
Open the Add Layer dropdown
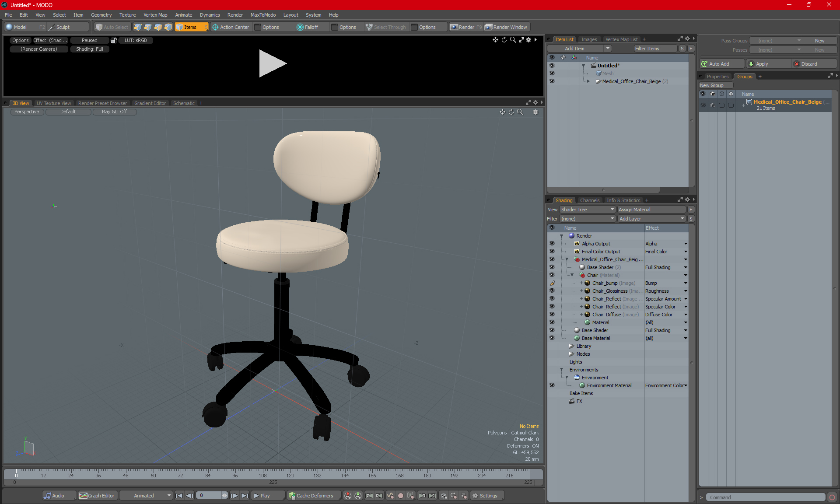pyautogui.click(x=651, y=219)
